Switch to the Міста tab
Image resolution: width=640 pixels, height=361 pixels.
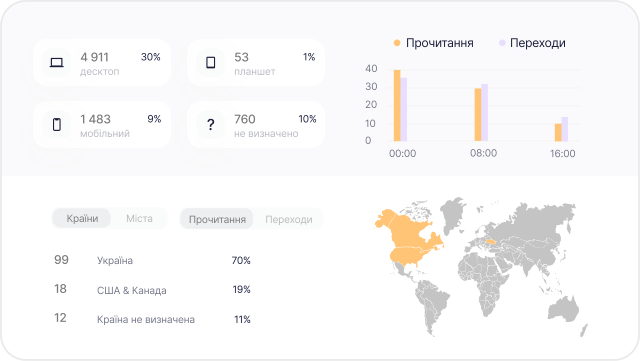tap(139, 218)
